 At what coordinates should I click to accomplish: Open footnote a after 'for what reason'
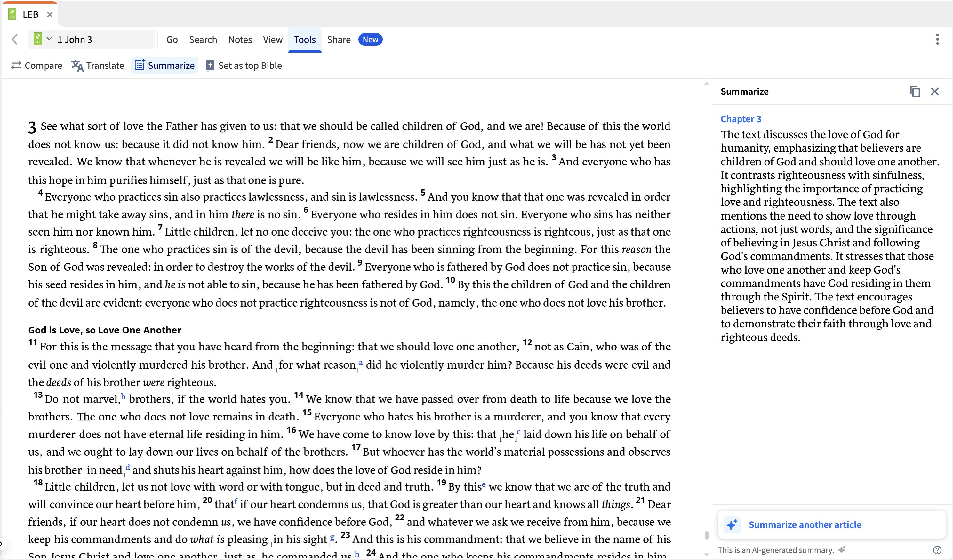click(361, 363)
